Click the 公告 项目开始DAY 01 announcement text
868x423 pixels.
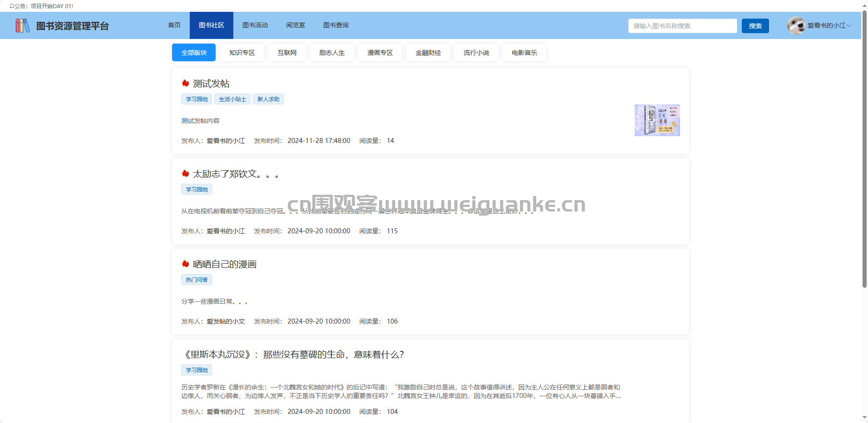pos(44,6)
